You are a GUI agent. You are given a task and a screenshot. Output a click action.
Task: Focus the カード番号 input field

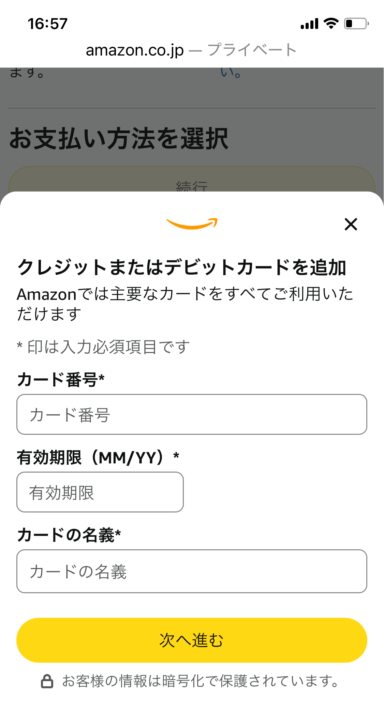[x=192, y=415]
